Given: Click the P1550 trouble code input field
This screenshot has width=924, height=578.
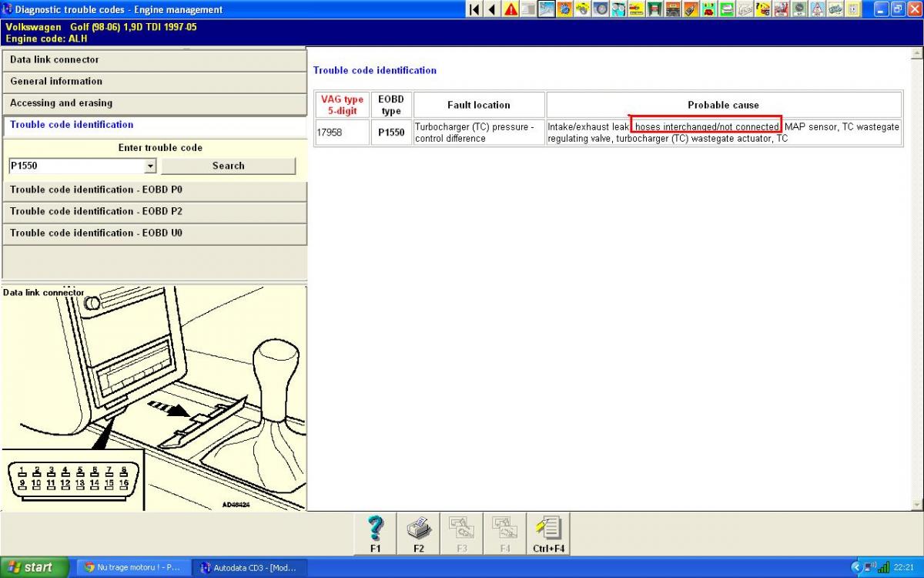Looking at the screenshot, I should [x=75, y=166].
